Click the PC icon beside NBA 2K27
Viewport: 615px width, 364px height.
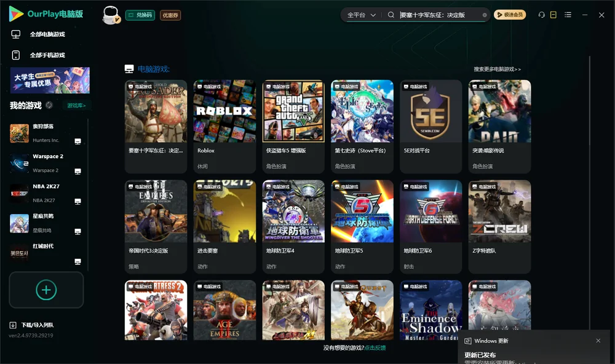click(77, 202)
